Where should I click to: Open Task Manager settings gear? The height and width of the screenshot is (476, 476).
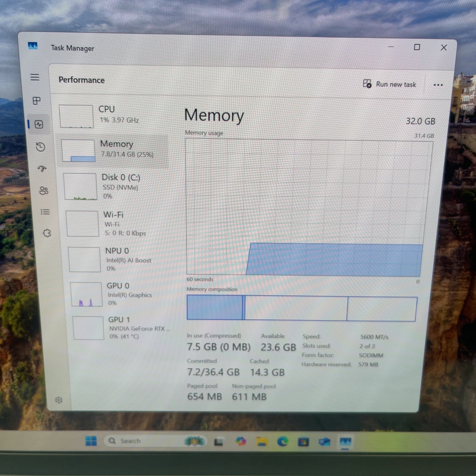[x=59, y=400]
